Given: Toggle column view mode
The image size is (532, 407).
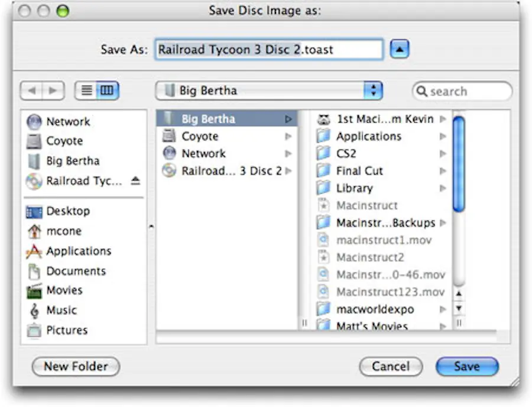Looking at the screenshot, I should [x=106, y=91].
